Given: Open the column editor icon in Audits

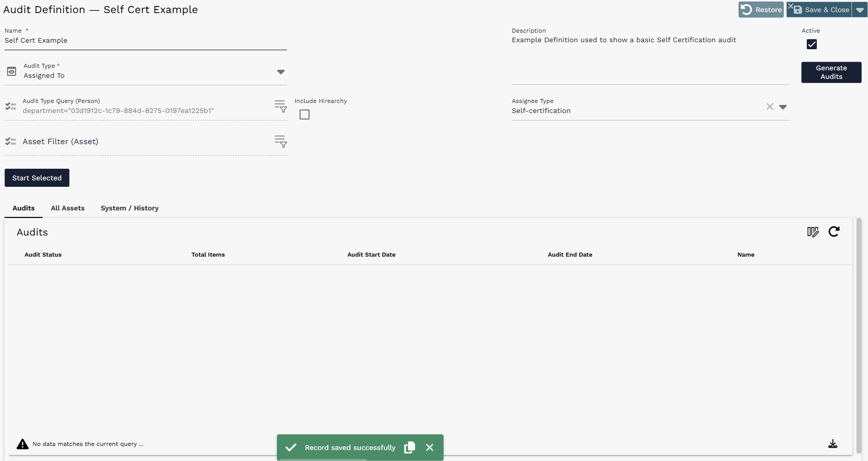Looking at the screenshot, I should (813, 232).
